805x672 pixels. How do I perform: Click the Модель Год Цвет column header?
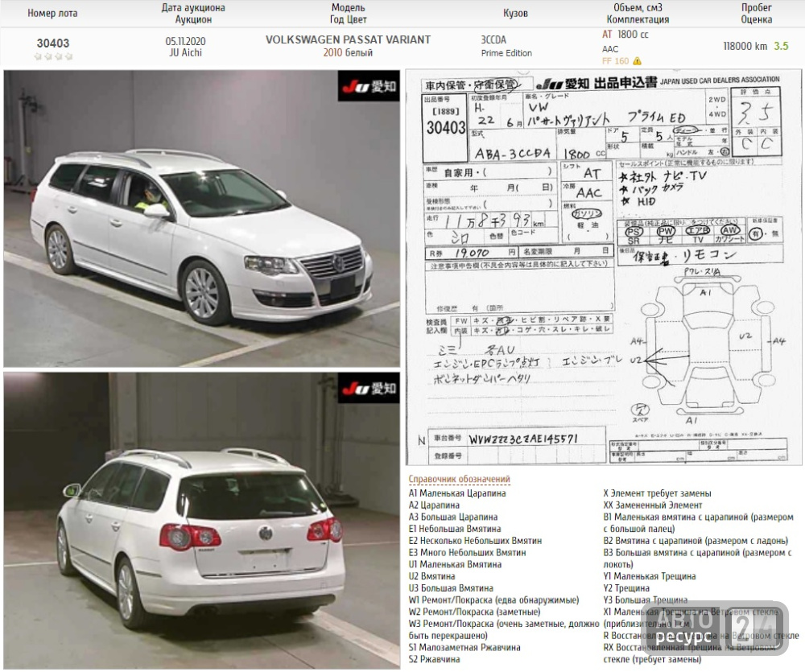(x=348, y=14)
